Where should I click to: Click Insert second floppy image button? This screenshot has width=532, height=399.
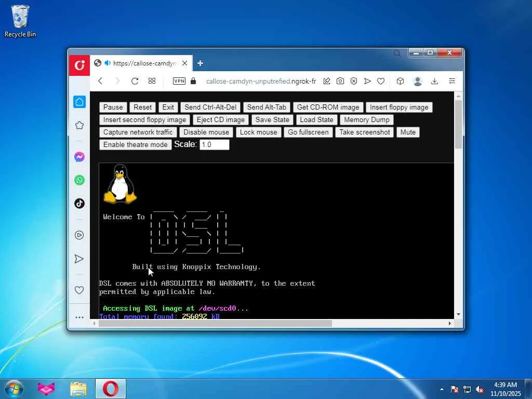[144, 120]
